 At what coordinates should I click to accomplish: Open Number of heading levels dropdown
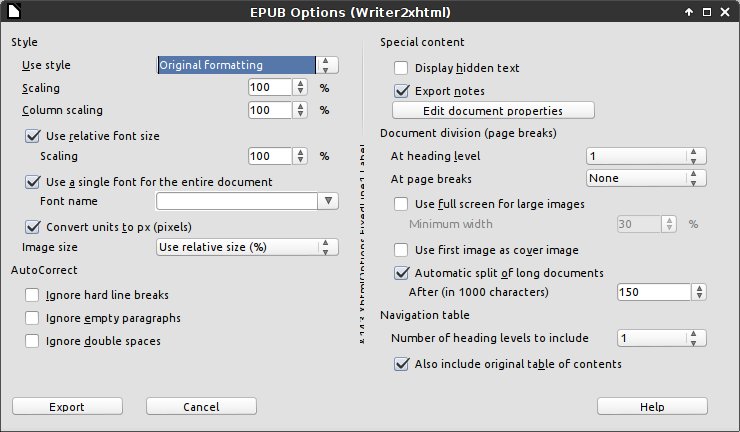662,338
